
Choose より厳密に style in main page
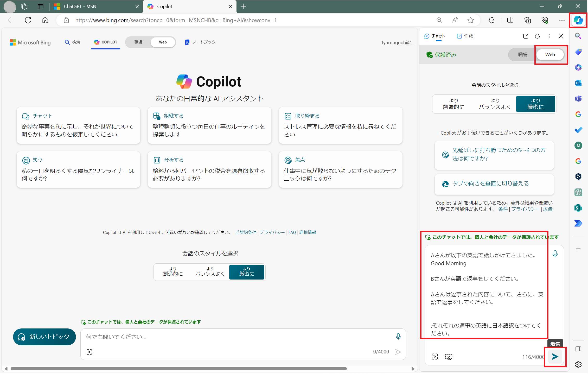246,272
